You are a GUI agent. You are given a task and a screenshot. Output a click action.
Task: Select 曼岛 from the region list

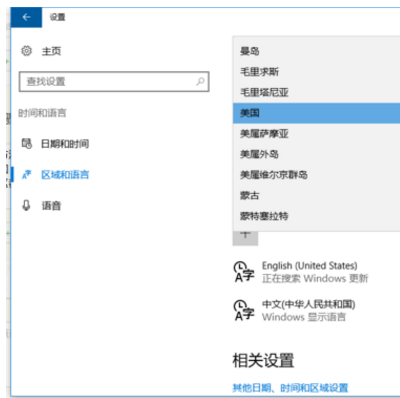(316, 51)
